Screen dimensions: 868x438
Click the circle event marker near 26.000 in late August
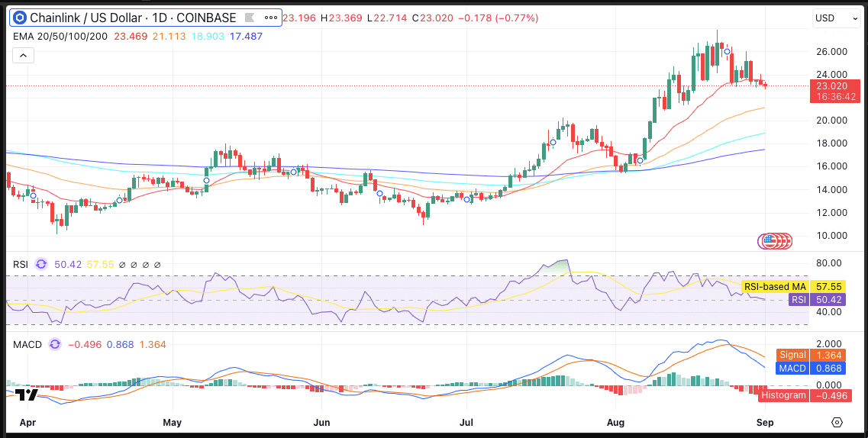click(727, 51)
